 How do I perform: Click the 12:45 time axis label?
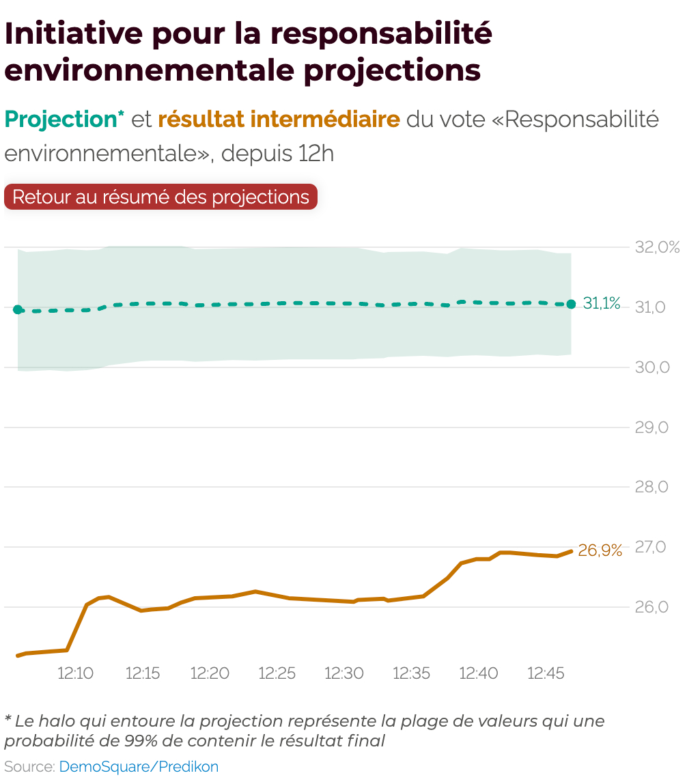pyautogui.click(x=546, y=674)
